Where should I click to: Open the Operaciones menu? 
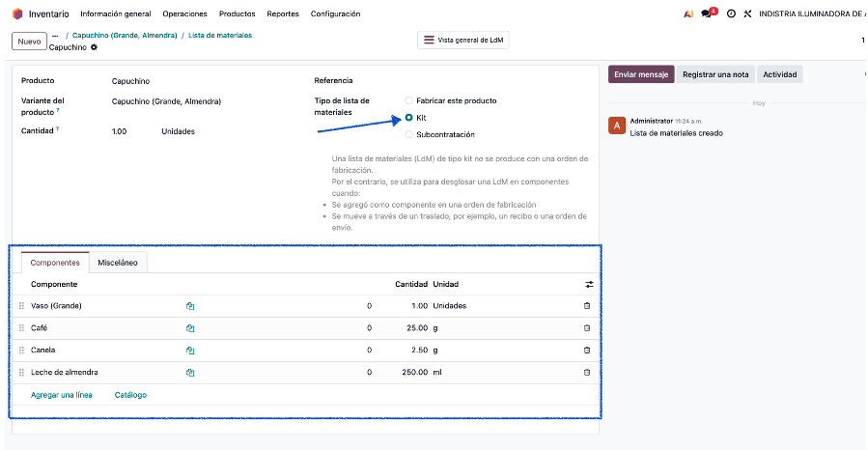click(184, 14)
